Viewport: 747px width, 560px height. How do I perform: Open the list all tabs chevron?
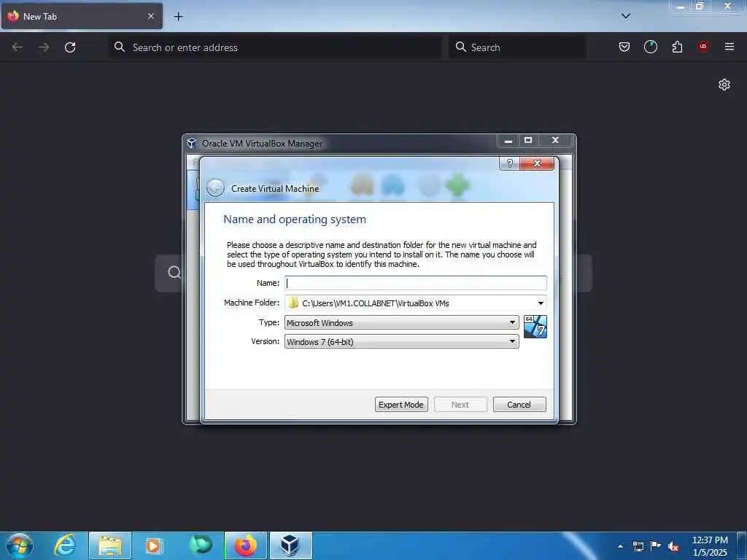coord(626,16)
